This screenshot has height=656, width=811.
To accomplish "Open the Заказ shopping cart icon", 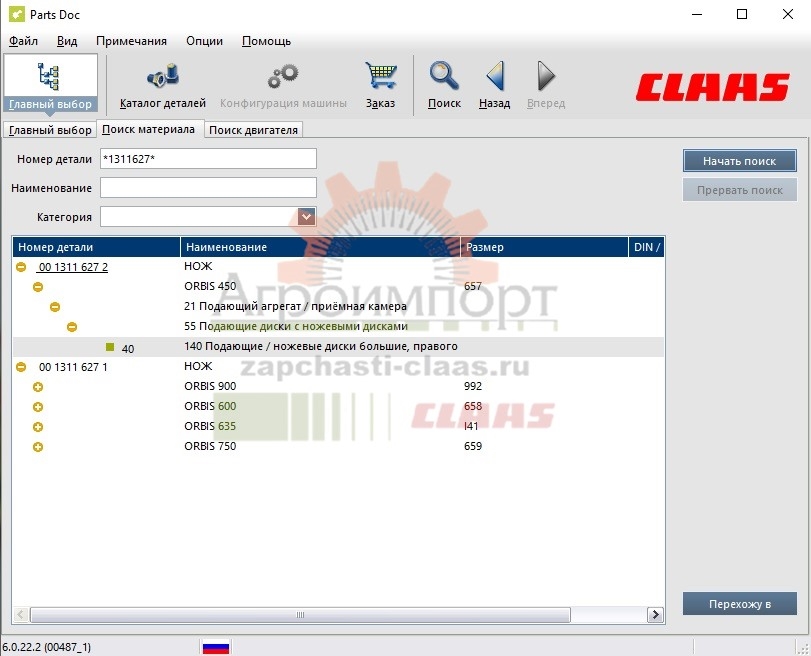I will (381, 76).
